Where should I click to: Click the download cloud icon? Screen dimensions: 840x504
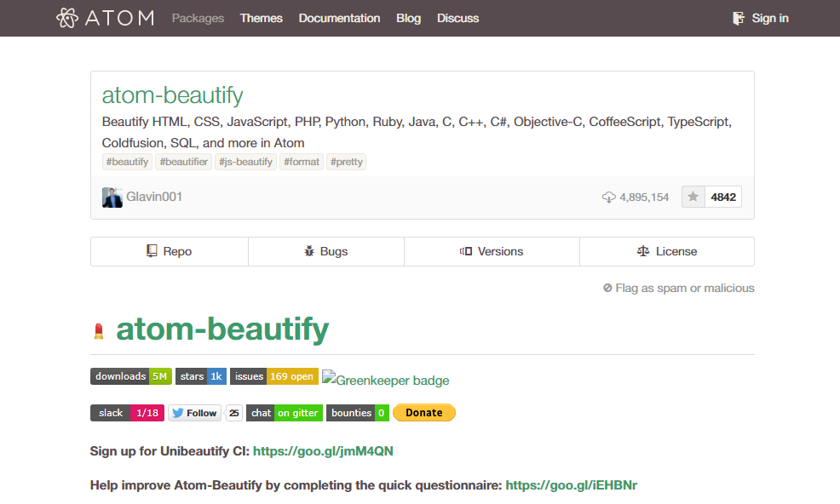[x=608, y=198]
